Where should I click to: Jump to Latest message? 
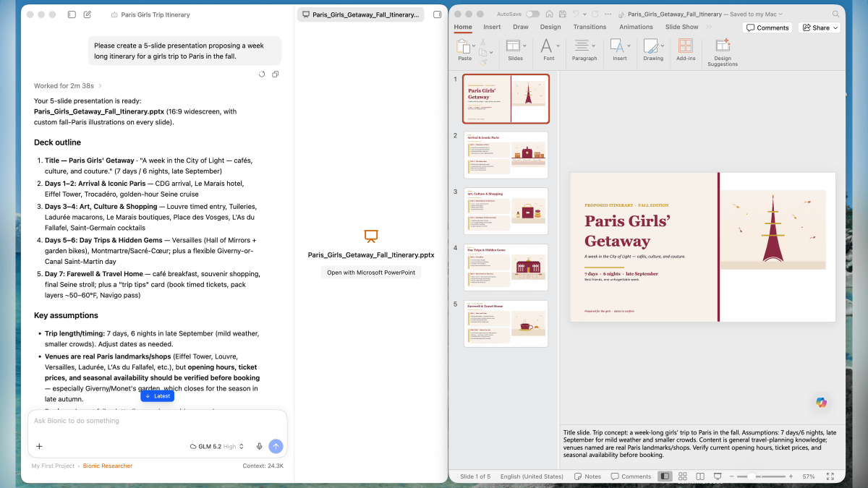[158, 395]
